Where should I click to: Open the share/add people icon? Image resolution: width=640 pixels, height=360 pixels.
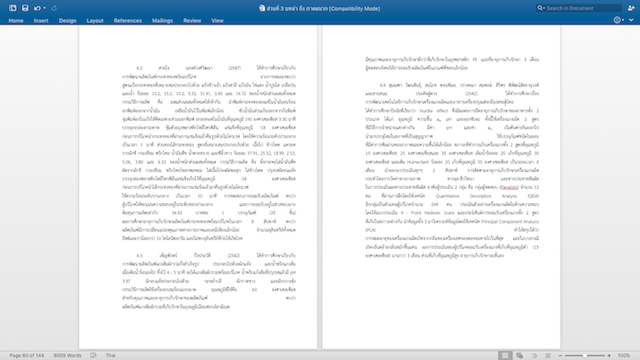coord(631,8)
